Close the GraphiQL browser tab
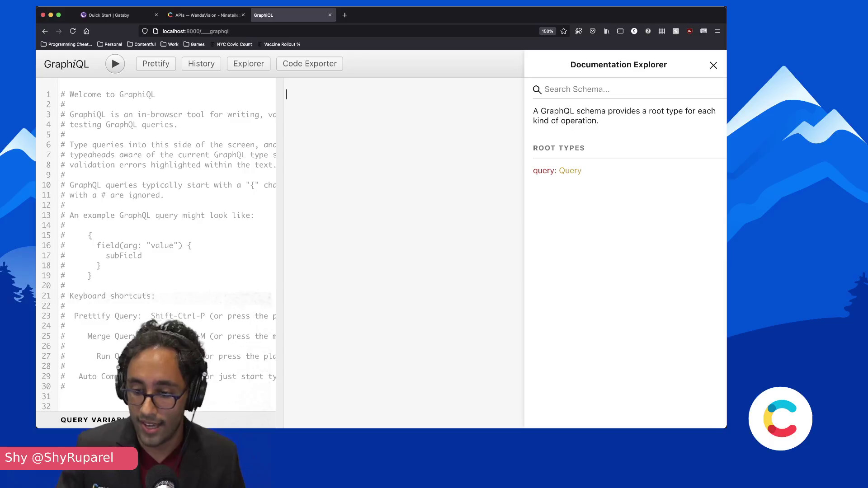Image resolution: width=868 pixels, height=488 pixels. click(x=330, y=15)
